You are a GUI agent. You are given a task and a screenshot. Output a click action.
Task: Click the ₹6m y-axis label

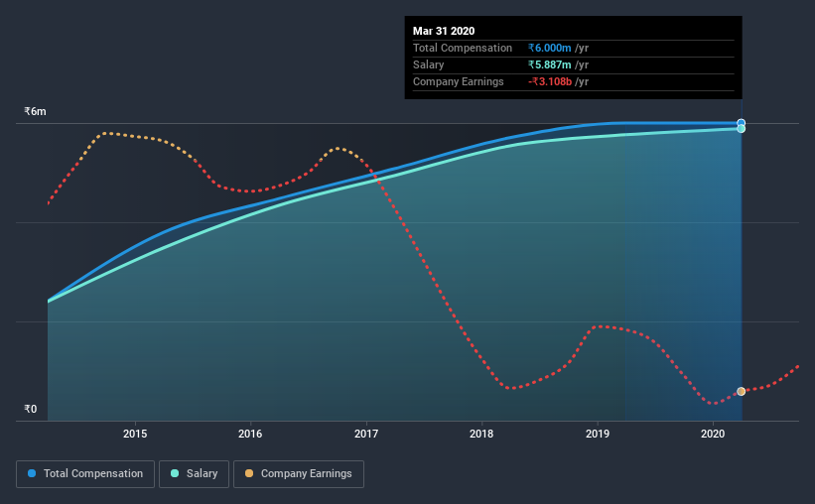[35, 112]
